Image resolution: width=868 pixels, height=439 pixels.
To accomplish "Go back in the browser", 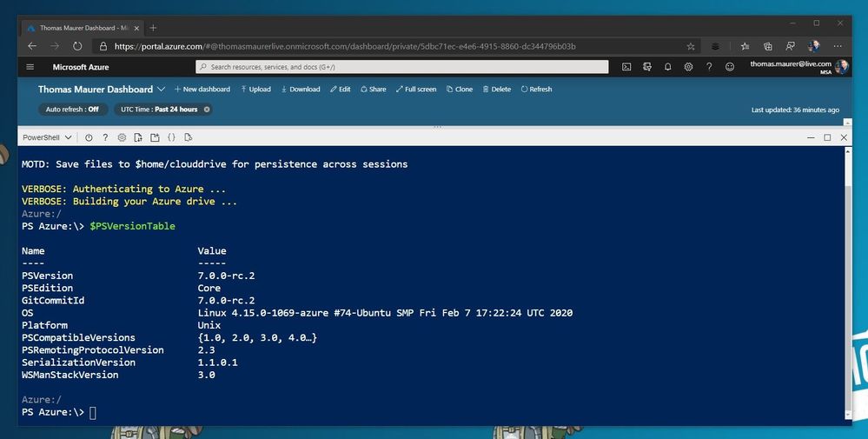I will (32, 46).
